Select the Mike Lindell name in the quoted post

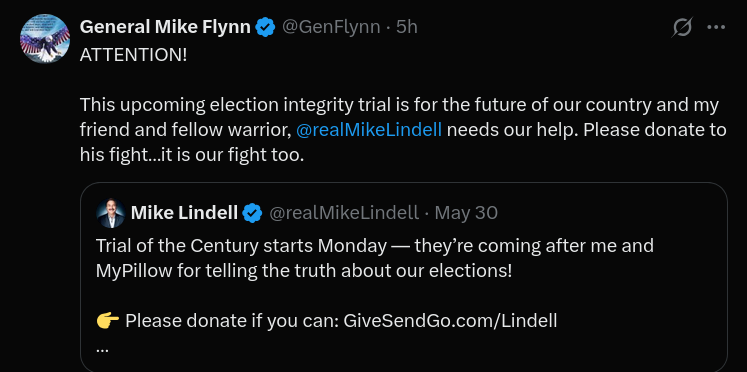pos(184,213)
